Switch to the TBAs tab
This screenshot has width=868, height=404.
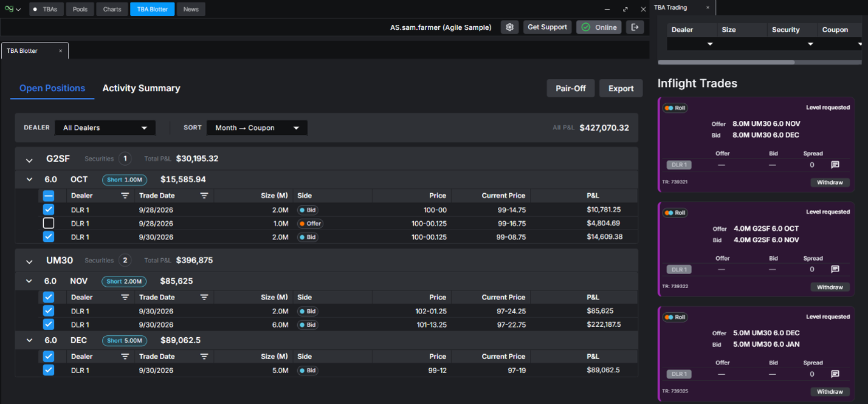point(45,9)
